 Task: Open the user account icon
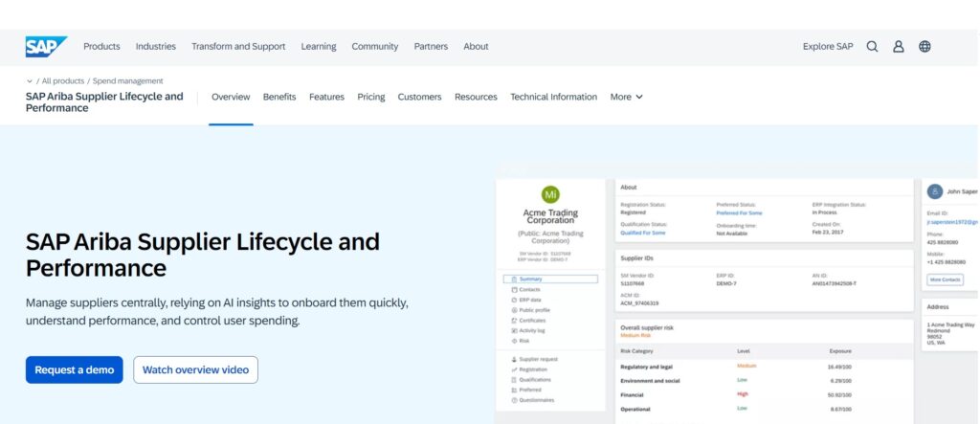(898, 46)
